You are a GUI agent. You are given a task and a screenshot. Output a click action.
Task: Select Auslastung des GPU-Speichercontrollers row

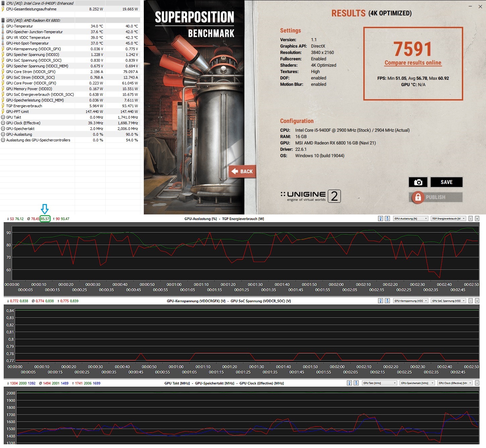tap(70, 140)
